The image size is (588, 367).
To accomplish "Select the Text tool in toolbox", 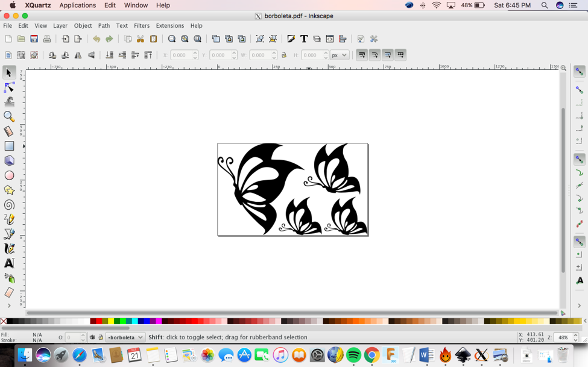I will pyautogui.click(x=9, y=263).
